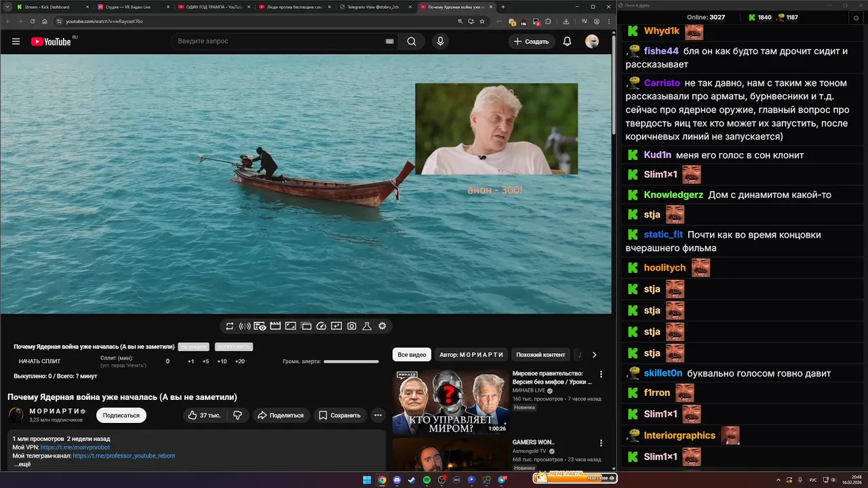The image size is (868, 488).
Task: Click the YouTube search magnifier button
Action: 412,41
